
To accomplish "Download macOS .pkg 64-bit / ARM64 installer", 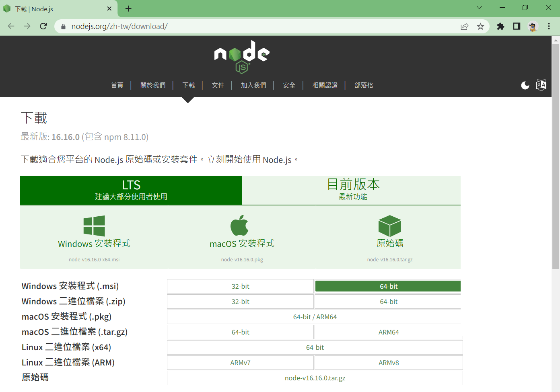I will coord(314,317).
